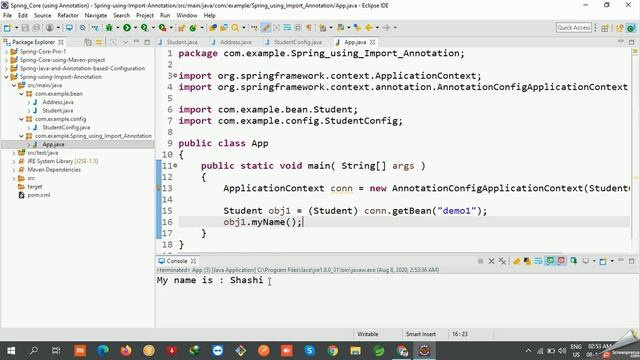Click the Open Type toolbar icon
The width and height of the screenshot is (640, 360).
pyautogui.click(x=213, y=28)
